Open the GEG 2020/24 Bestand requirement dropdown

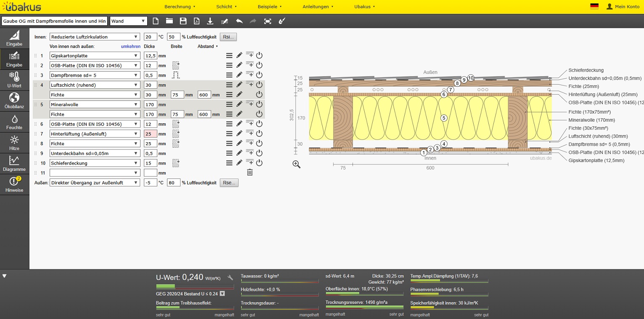point(222,294)
